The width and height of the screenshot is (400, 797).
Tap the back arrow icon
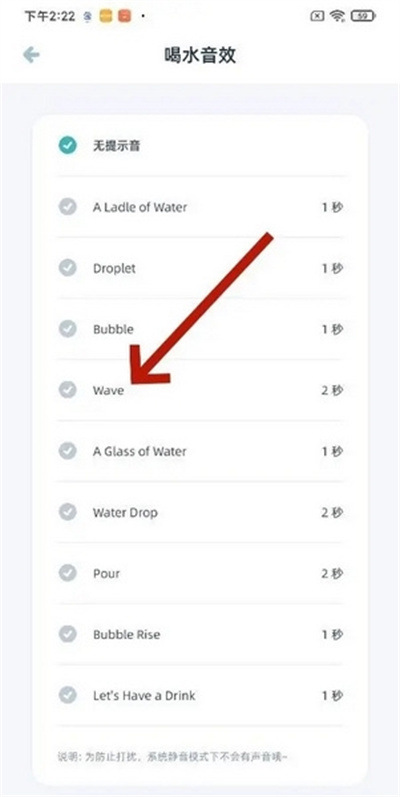(31, 55)
